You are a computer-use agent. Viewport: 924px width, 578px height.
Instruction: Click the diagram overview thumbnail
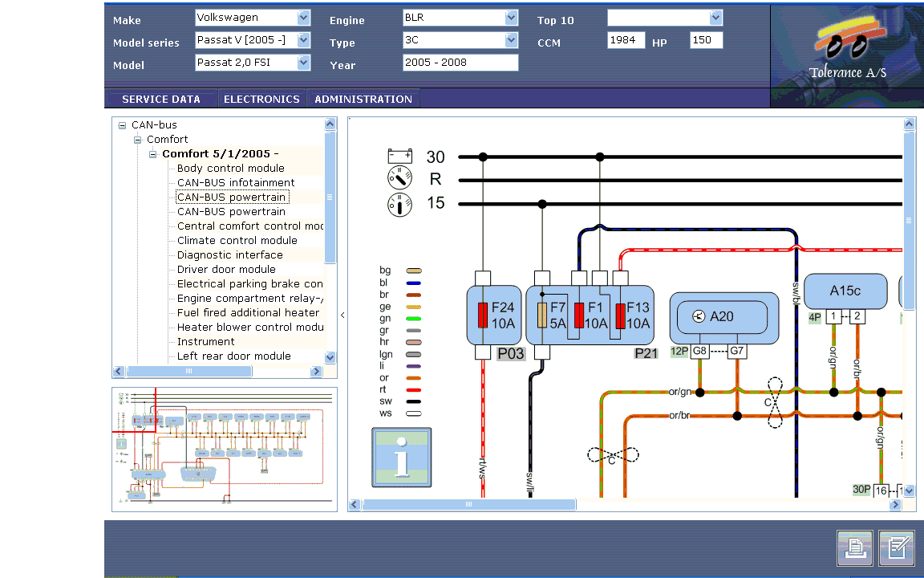click(x=225, y=450)
